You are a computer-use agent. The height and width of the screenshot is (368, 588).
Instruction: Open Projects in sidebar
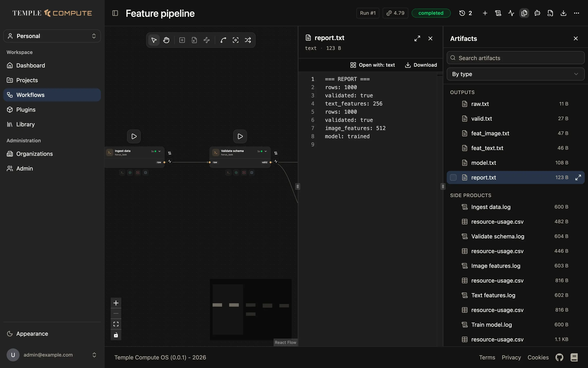coord(52,80)
